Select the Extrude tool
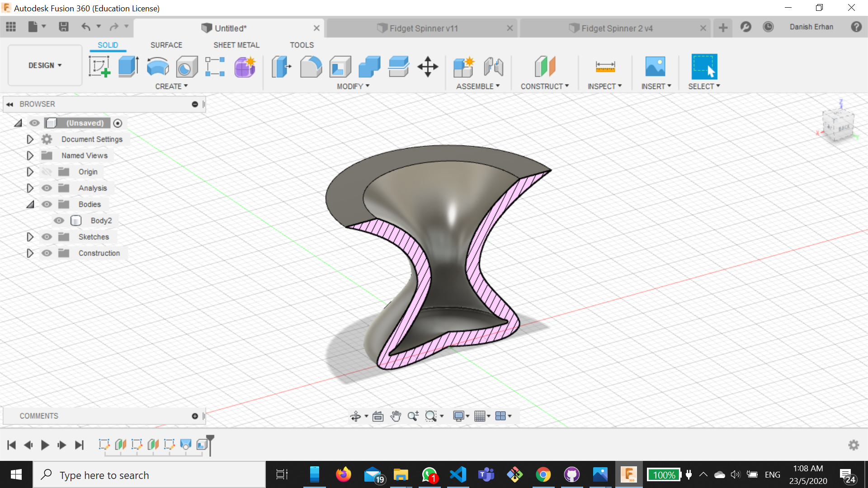868x488 pixels. tap(128, 66)
